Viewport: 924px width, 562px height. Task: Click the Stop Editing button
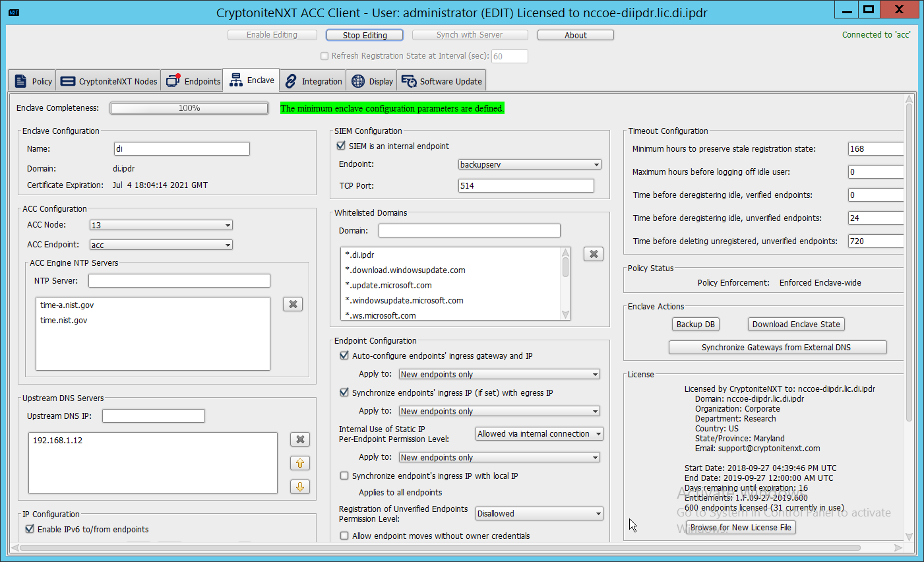(x=365, y=35)
